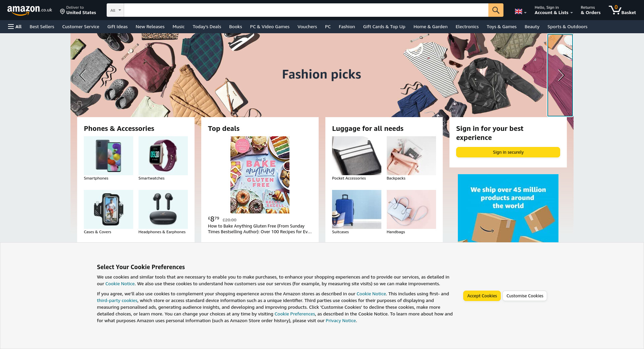644x349 pixels.
Task: Open the All hamburger menu
Action: point(15,27)
